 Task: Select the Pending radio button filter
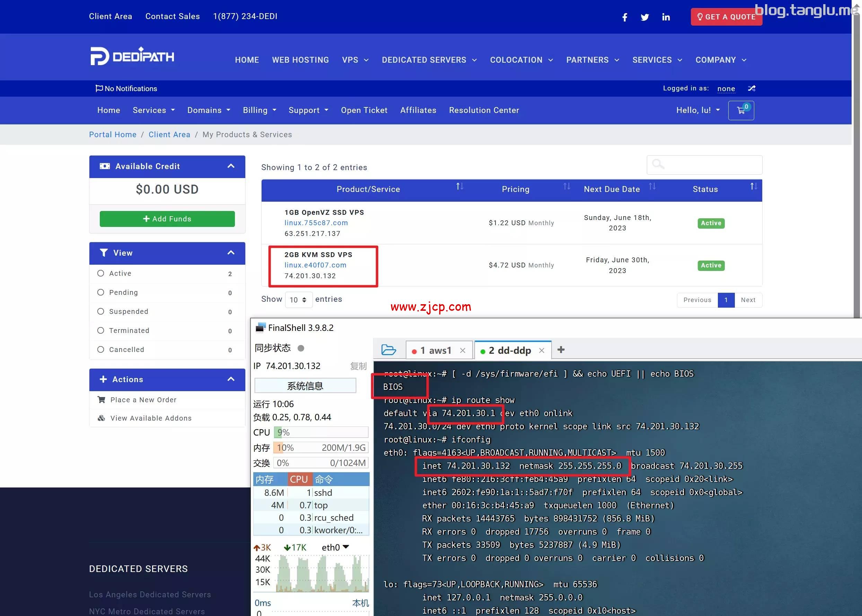pos(101,292)
